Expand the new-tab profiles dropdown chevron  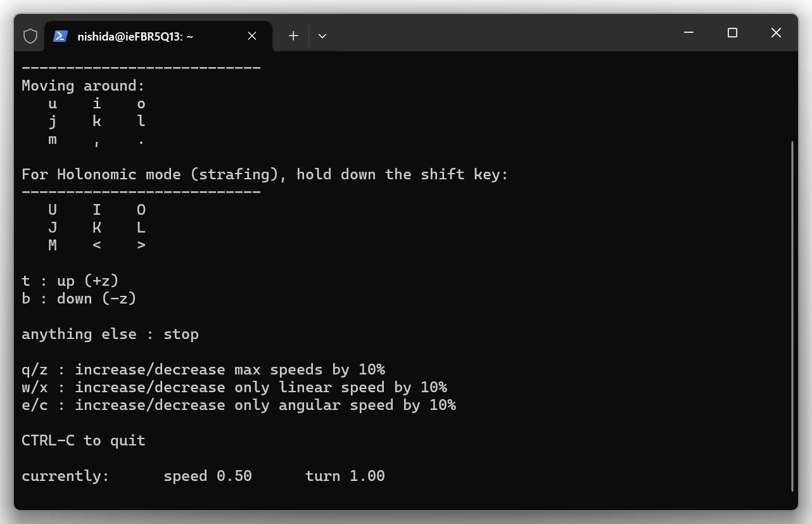click(x=322, y=36)
